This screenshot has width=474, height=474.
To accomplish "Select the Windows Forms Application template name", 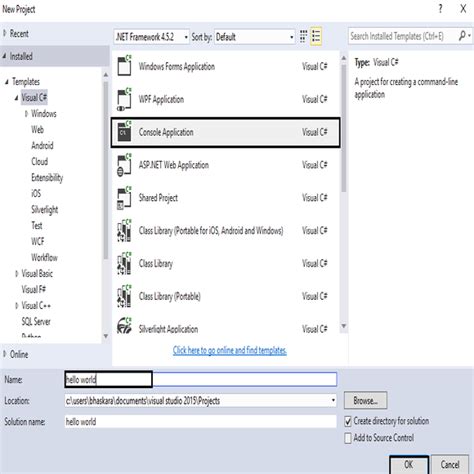I will [177, 66].
